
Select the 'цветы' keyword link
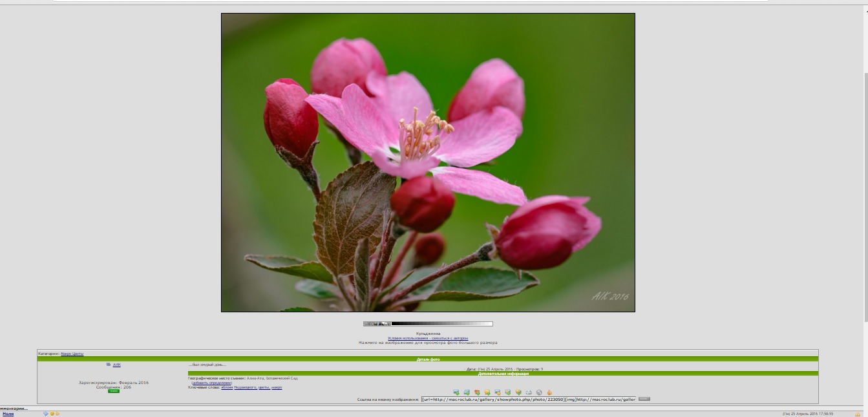pyautogui.click(x=264, y=387)
